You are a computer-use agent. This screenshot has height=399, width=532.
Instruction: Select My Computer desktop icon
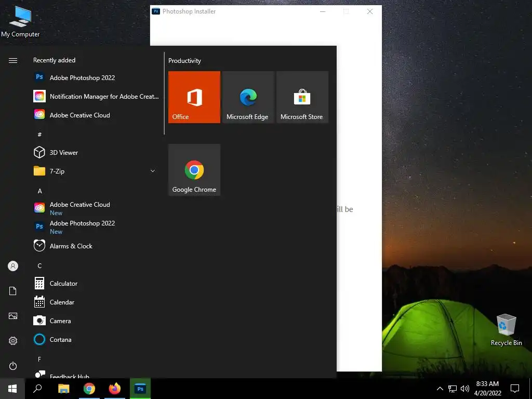coord(20,21)
